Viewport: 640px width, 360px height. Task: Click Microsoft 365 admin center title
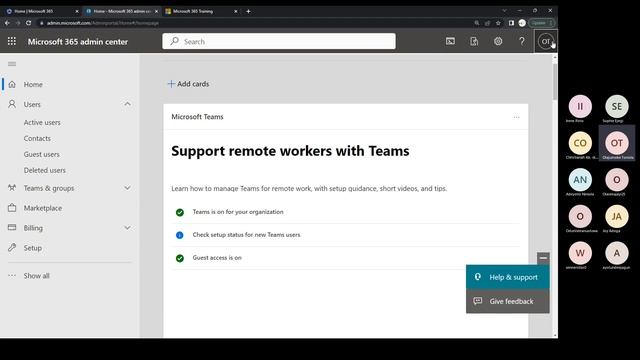click(78, 42)
